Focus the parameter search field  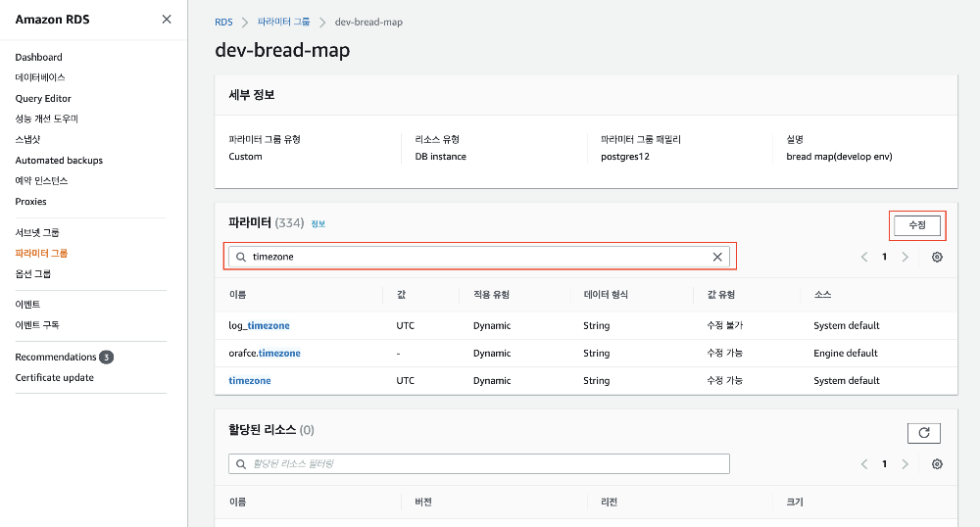coord(479,257)
